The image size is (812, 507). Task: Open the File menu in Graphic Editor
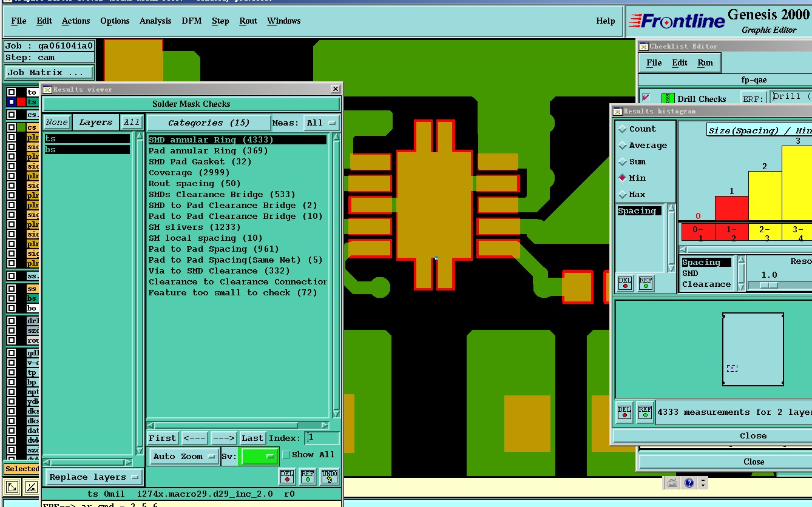coord(19,21)
